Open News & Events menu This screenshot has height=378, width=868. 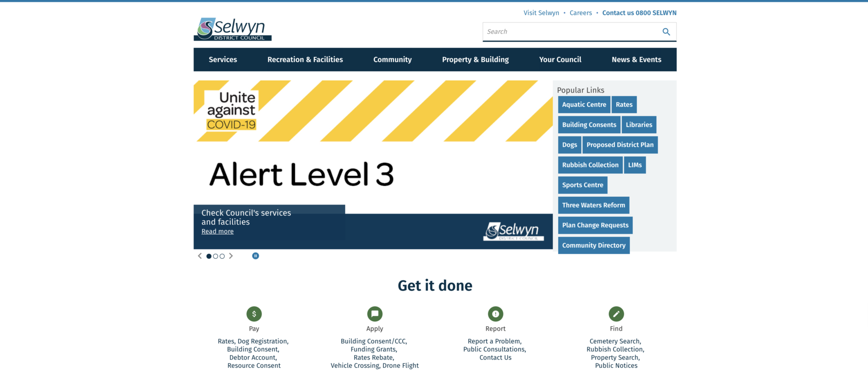click(x=636, y=60)
